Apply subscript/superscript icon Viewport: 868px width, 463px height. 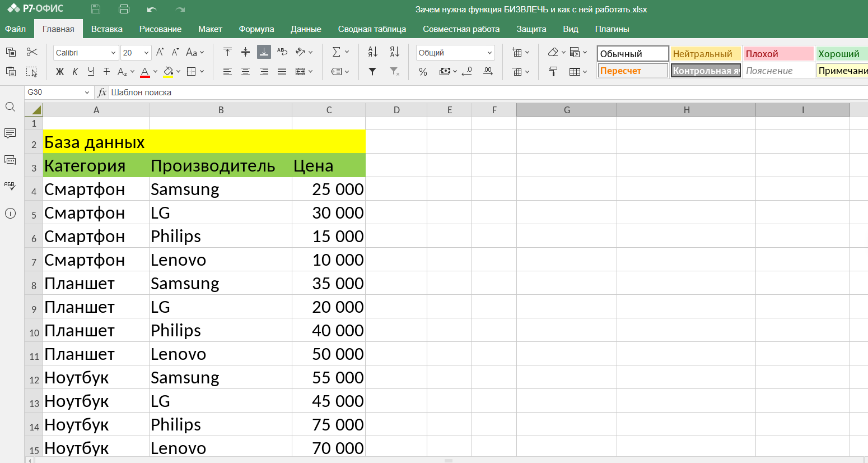(x=123, y=72)
